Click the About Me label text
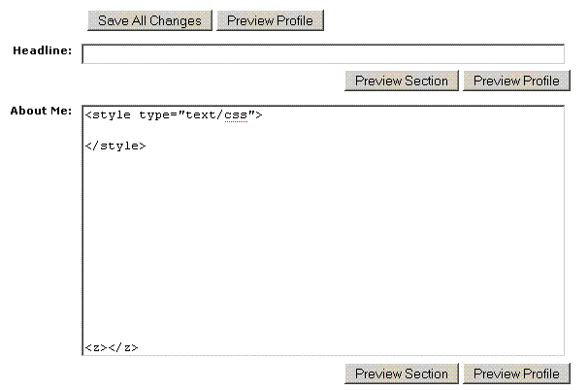 pyautogui.click(x=41, y=111)
